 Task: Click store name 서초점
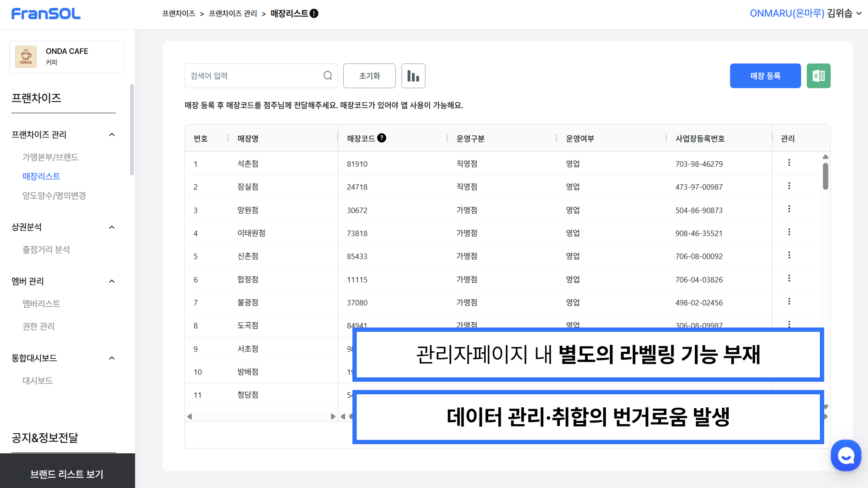248,349
